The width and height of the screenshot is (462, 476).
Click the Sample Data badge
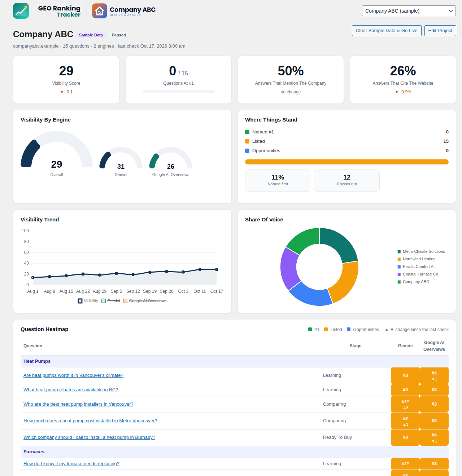click(x=91, y=35)
